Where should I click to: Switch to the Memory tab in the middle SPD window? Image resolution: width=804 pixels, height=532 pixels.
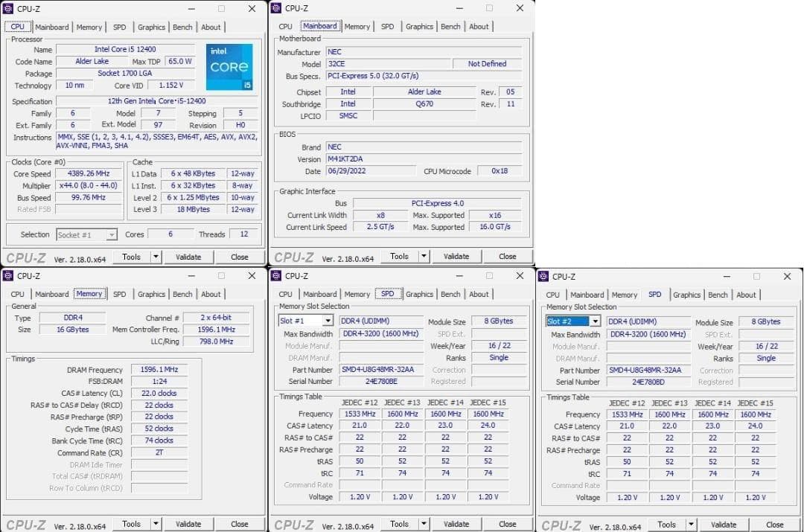click(x=357, y=294)
